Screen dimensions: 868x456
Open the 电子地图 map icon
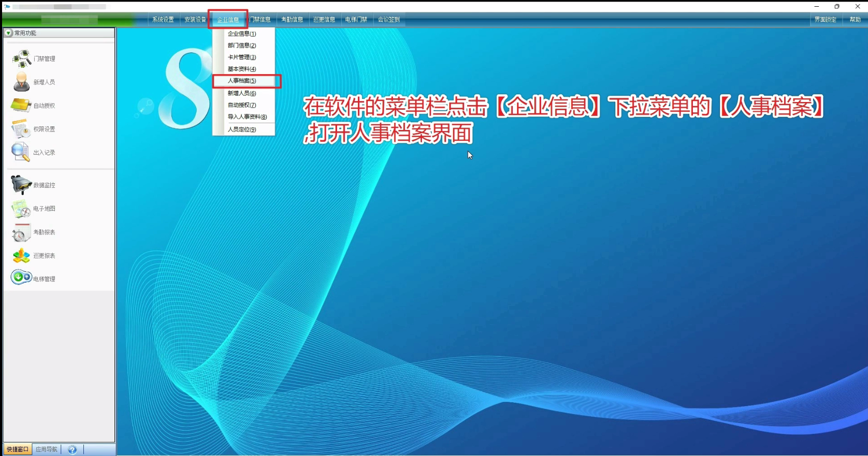point(21,209)
